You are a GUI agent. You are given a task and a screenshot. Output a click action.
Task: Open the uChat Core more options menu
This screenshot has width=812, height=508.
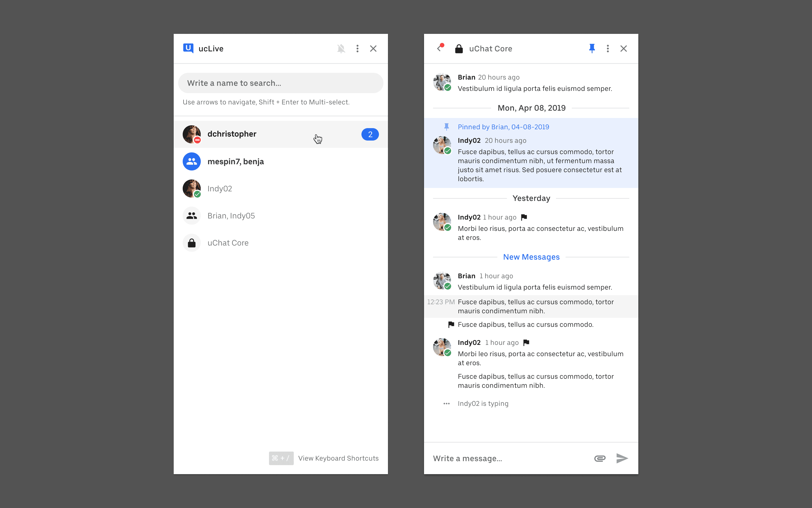[608, 49]
